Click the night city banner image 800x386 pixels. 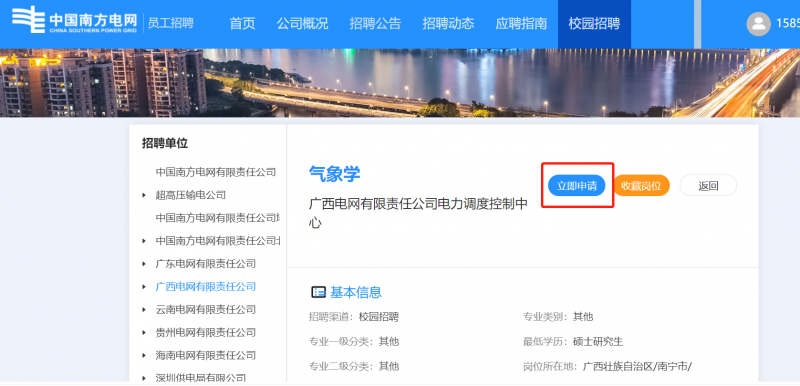coord(400,83)
